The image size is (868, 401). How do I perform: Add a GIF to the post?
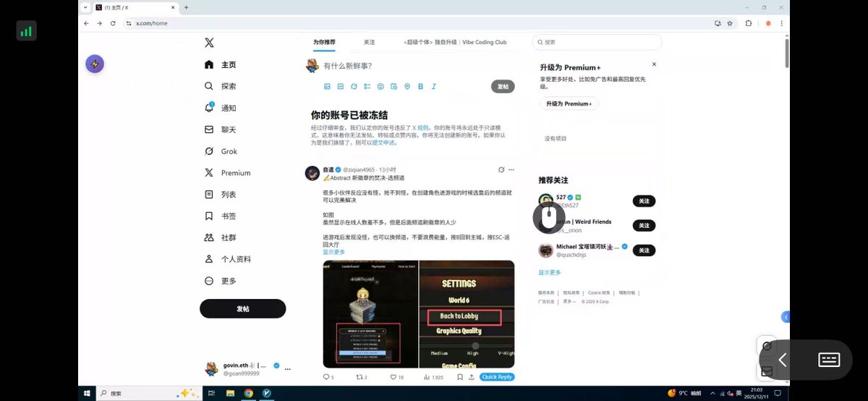[x=341, y=86]
